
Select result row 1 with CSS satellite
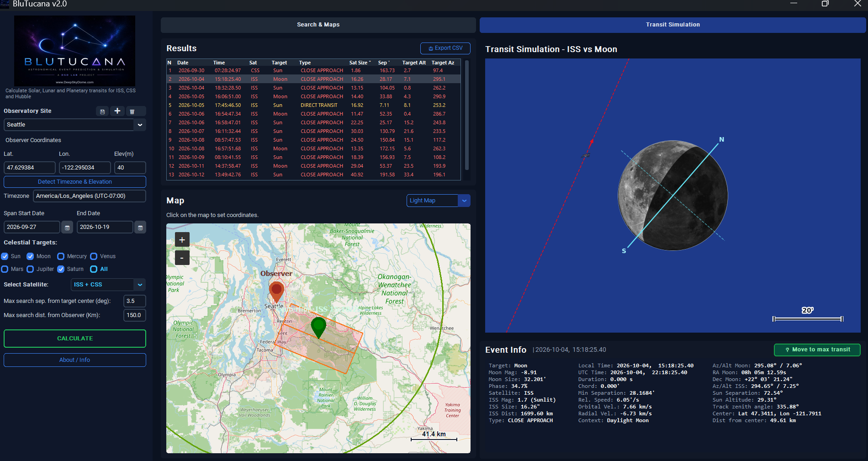tap(314, 70)
